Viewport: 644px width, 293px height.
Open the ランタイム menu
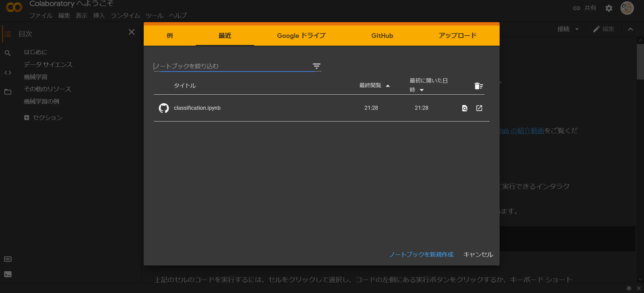pyautogui.click(x=125, y=15)
